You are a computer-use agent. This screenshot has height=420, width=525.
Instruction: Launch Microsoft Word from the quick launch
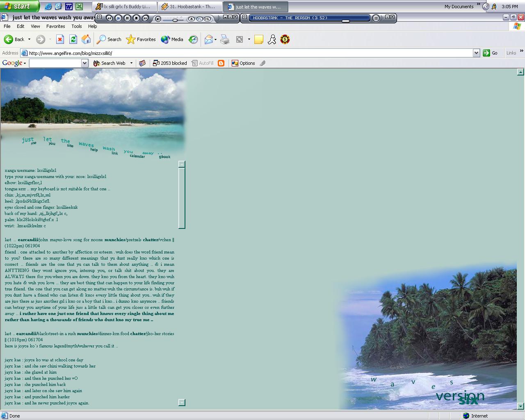pyautogui.click(x=68, y=7)
